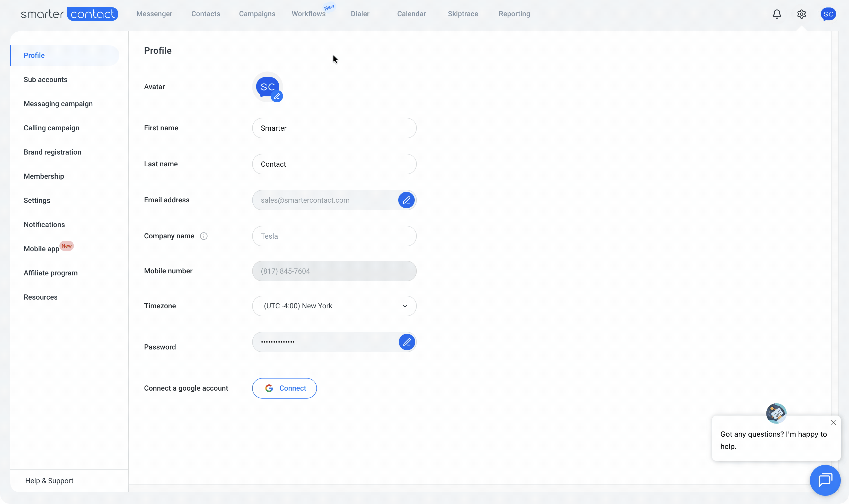Click the chat message 'Got any questions?'

[773, 440]
